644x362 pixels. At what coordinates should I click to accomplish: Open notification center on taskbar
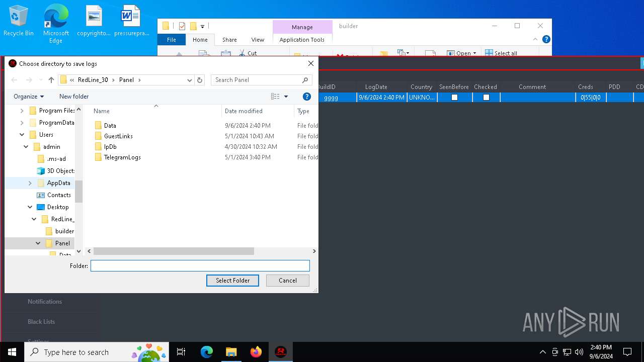(x=627, y=352)
